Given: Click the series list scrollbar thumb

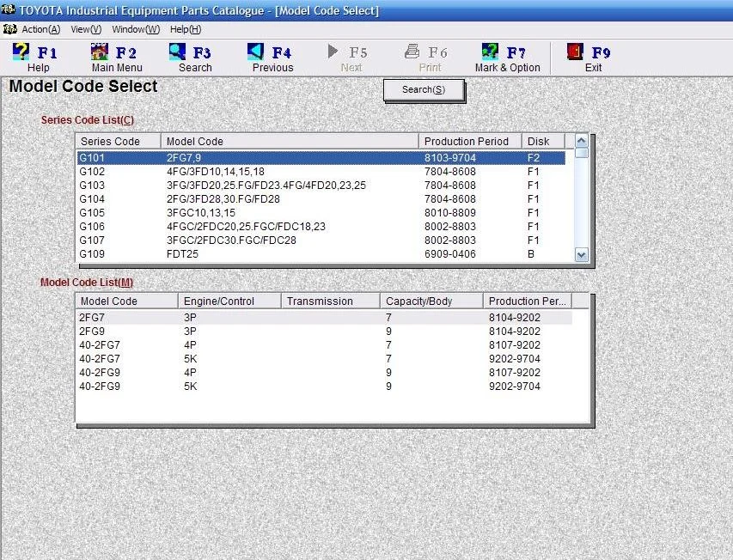Looking at the screenshot, I should pyautogui.click(x=581, y=153).
